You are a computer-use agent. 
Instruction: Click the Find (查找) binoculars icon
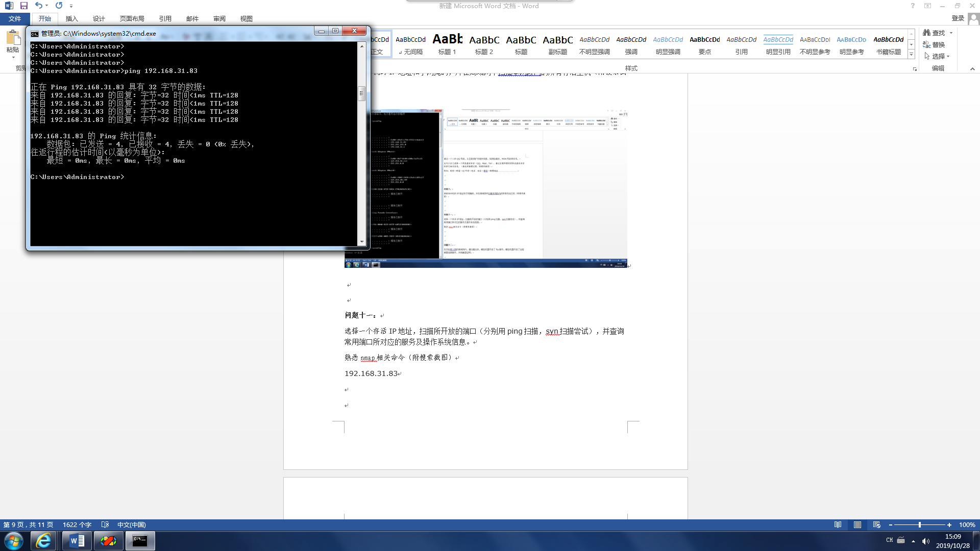pyautogui.click(x=926, y=33)
